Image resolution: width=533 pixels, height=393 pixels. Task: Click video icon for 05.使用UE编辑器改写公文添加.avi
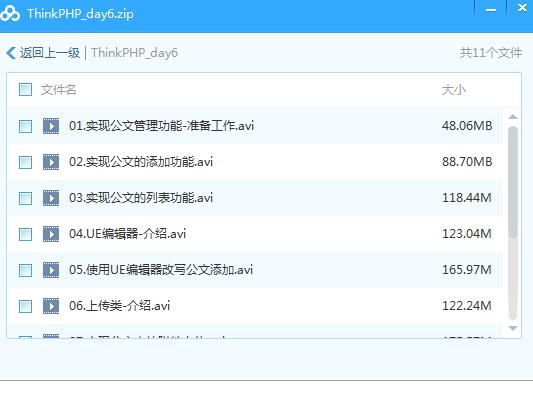51,270
